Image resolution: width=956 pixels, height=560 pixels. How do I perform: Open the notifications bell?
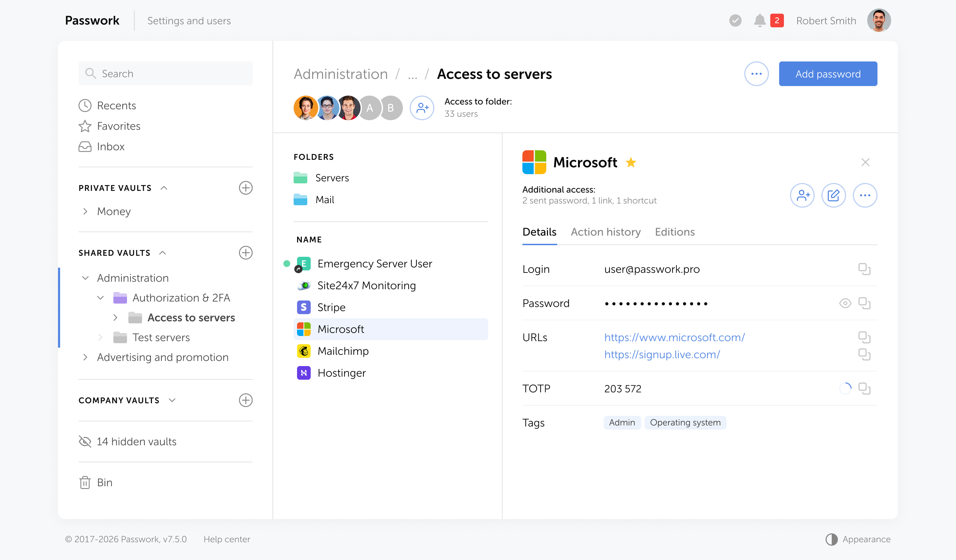(760, 20)
